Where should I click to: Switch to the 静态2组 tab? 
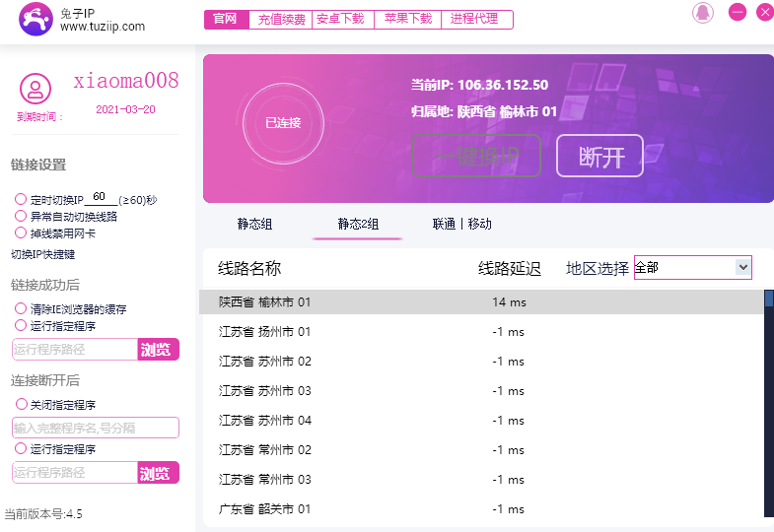[x=358, y=224]
